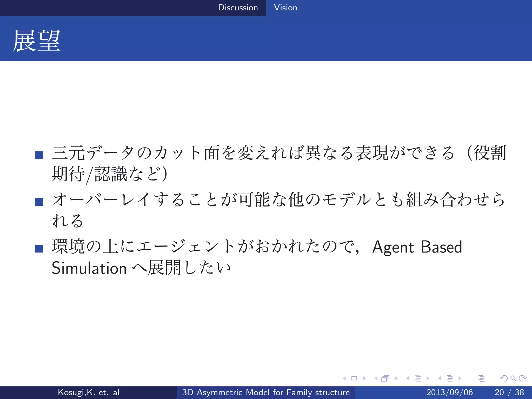Click bullet text starting 三元データのカット面
This screenshot has width=532, height=399.
coord(279,163)
